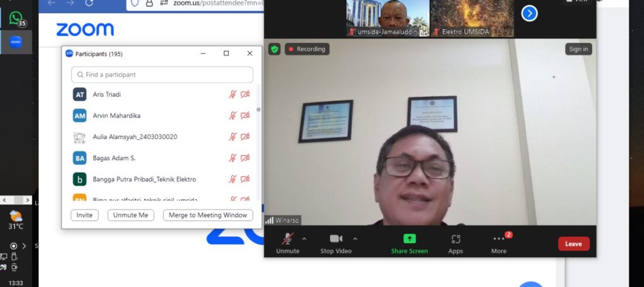Click the zoom.us URL address bar
This screenshot has width=644, height=287.
(218, 4)
